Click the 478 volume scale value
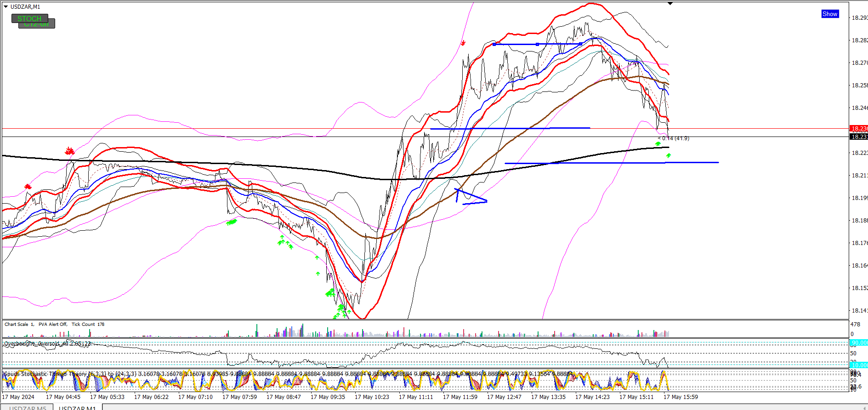 855,325
